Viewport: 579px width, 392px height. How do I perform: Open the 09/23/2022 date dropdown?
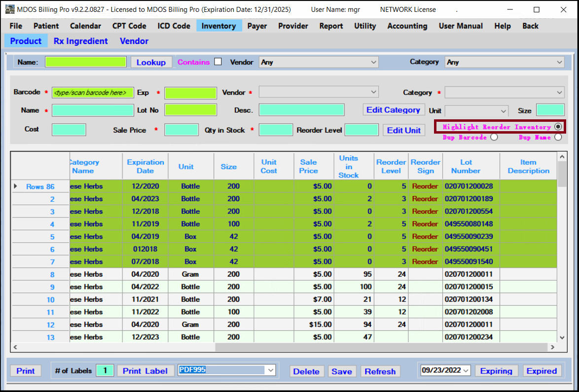466,370
